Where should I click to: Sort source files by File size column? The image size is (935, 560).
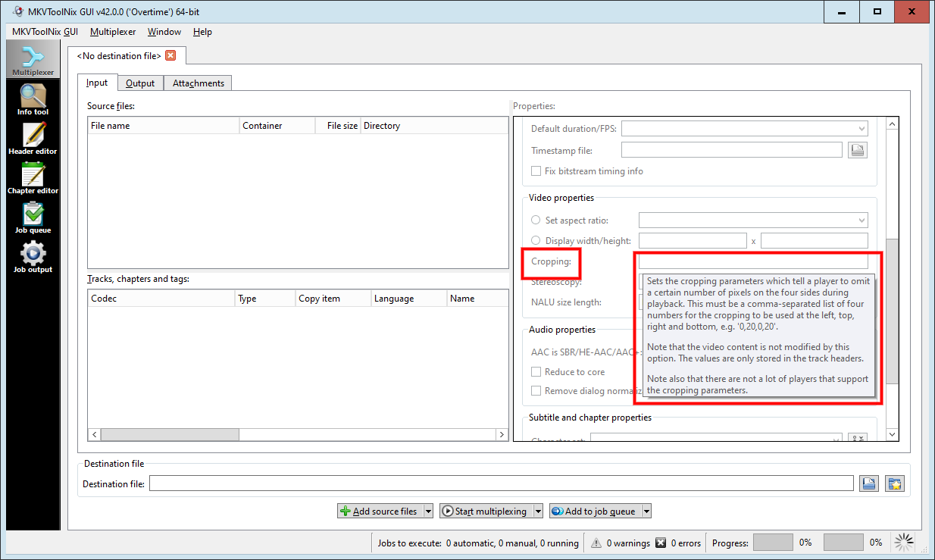338,126
